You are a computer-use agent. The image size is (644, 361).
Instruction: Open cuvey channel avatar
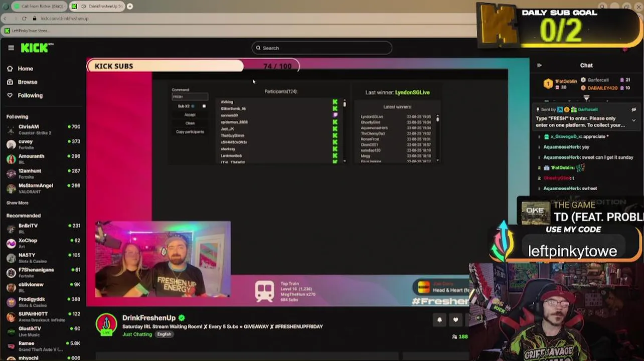11,144
